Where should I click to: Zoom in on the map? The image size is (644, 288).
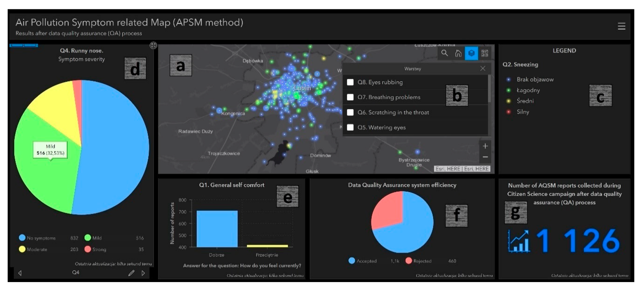(x=485, y=146)
